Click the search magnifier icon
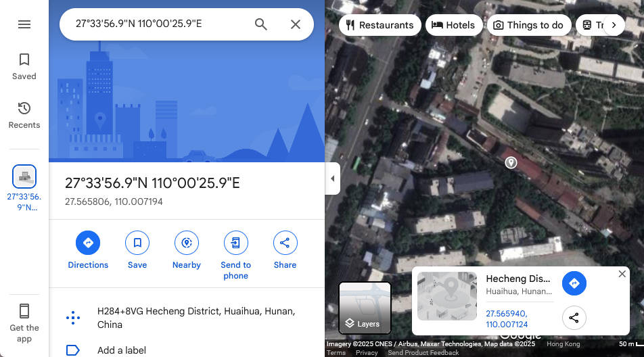Viewport: 644px width, 357px height. click(261, 24)
